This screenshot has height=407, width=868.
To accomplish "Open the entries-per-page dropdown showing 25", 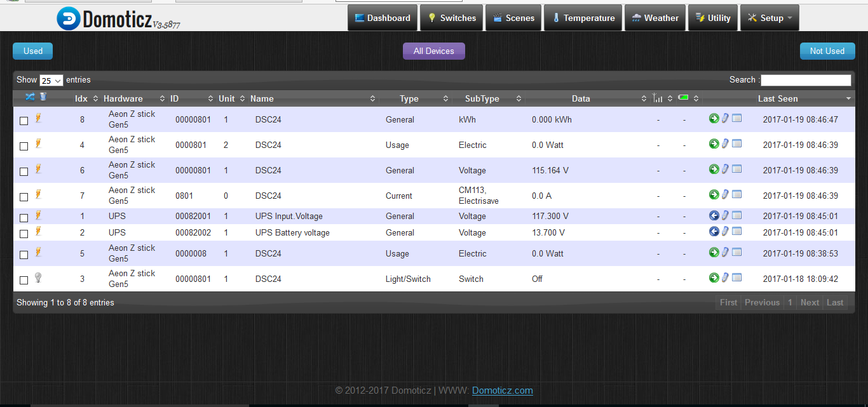I will (51, 80).
